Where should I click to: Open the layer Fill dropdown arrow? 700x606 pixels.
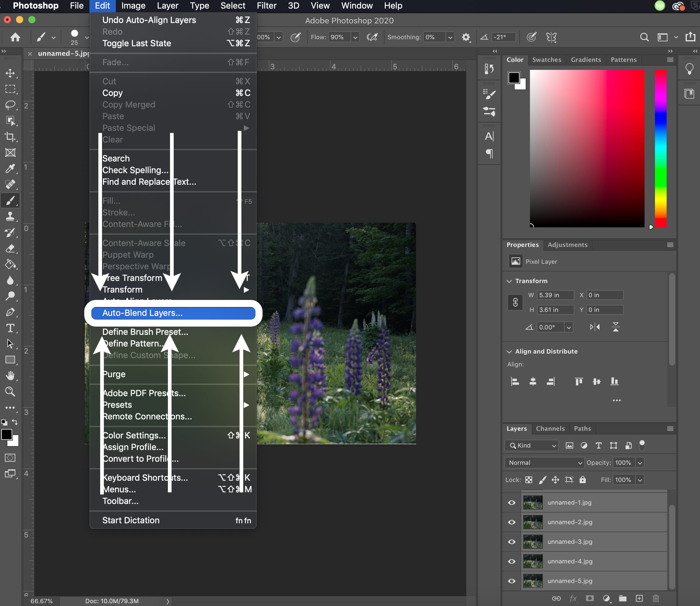(639, 479)
